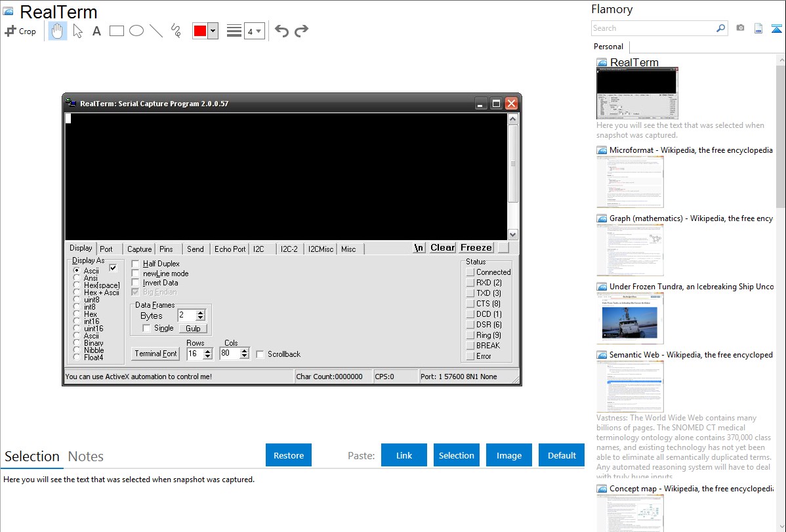Open the Capture tab
This screenshot has height=532, width=786.
(x=139, y=249)
